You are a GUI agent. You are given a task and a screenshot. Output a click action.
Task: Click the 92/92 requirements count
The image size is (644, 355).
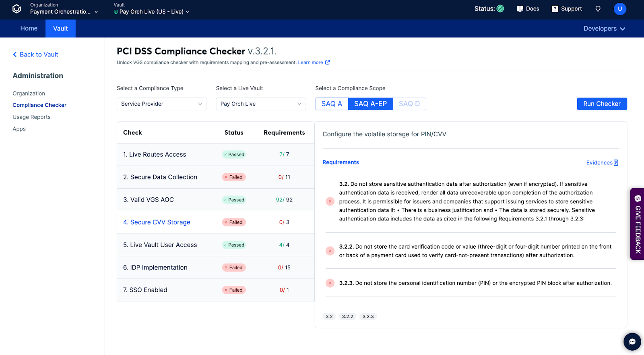pos(284,200)
